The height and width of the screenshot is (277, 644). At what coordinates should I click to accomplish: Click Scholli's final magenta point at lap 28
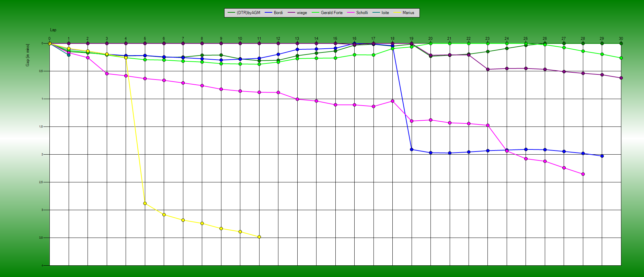[583, 174]
